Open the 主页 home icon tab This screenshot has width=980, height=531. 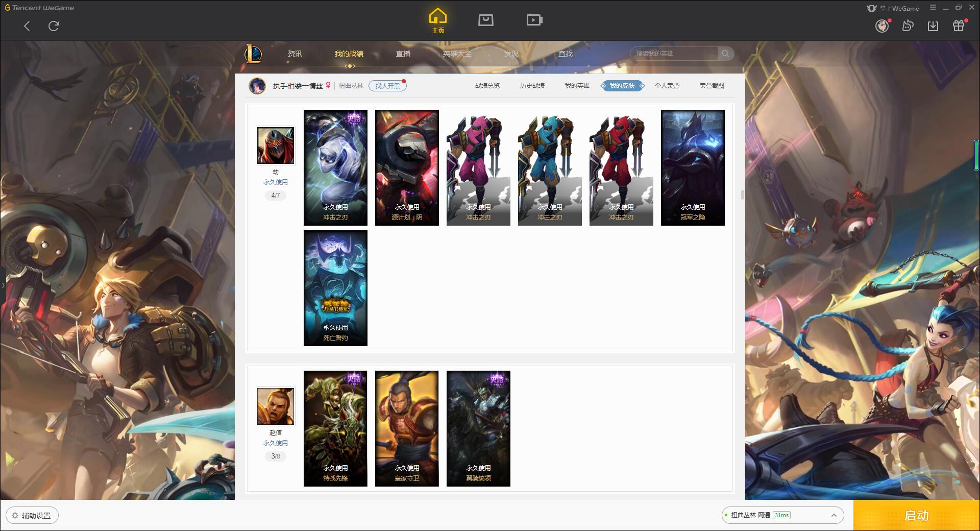point(438,21)
